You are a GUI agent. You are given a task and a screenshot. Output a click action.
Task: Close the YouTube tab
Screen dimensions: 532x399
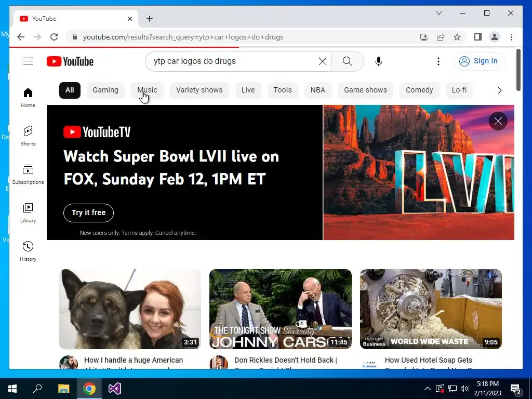(129, 19)
